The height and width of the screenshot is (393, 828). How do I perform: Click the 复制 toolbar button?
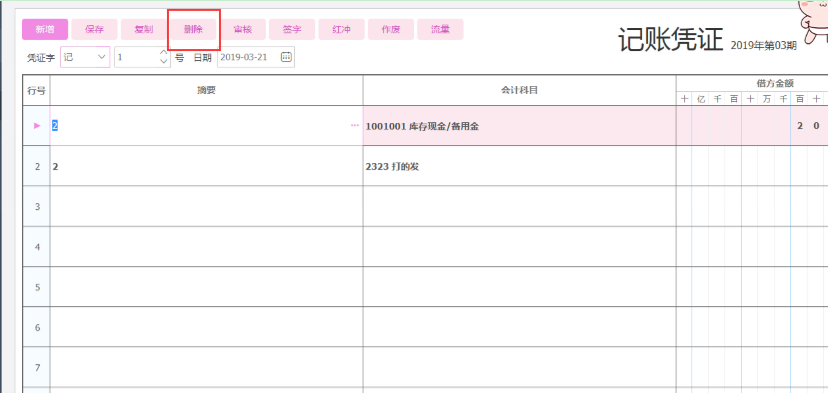pos(144,30)
